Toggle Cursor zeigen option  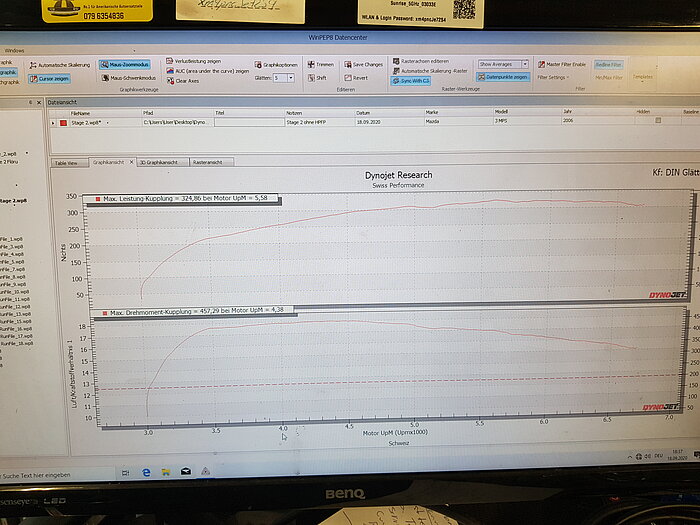point(32,78)
